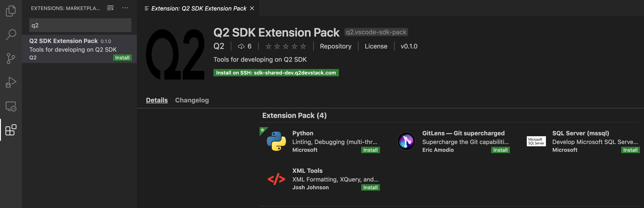The height and width of the screenshot is (208, 644).
Task: Install Q2 SDK Extension Pack from sidebar
Action: pos(122,58)
